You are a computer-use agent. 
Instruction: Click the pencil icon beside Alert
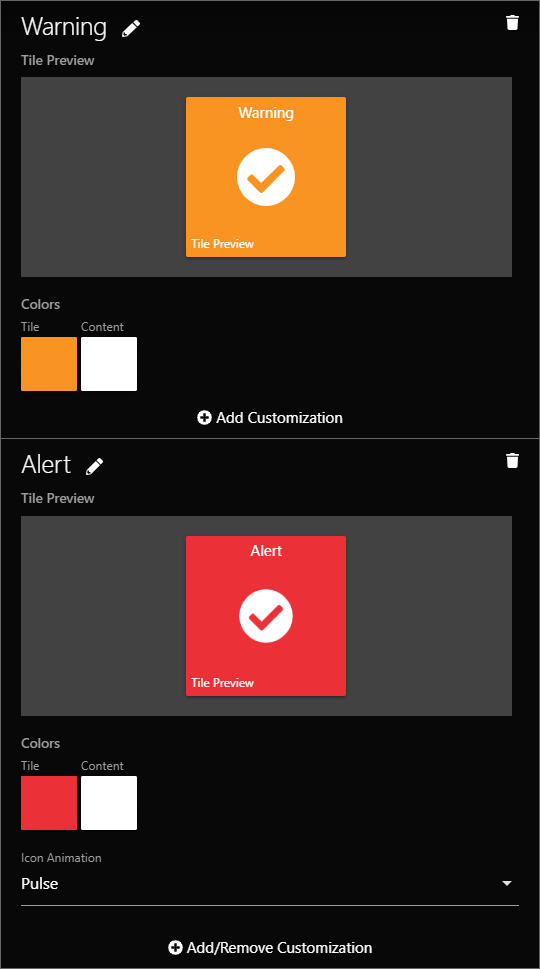[95, 467]
